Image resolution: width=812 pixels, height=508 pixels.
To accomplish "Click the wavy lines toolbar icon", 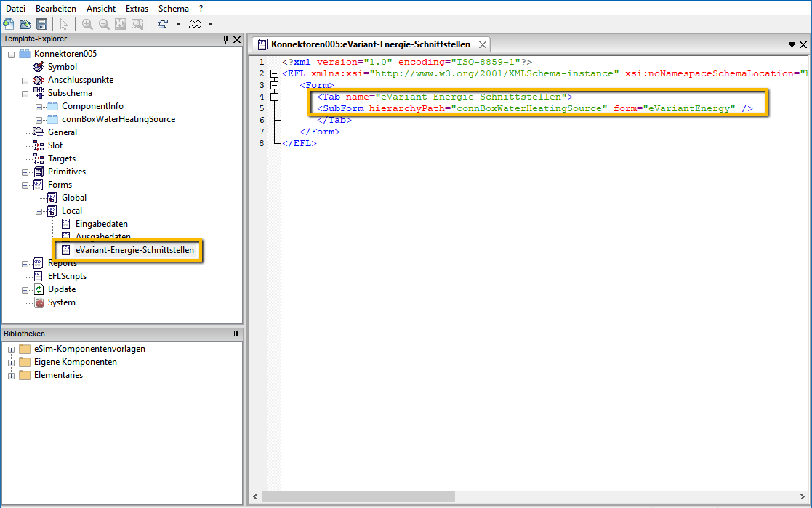I will click(195, 24).
